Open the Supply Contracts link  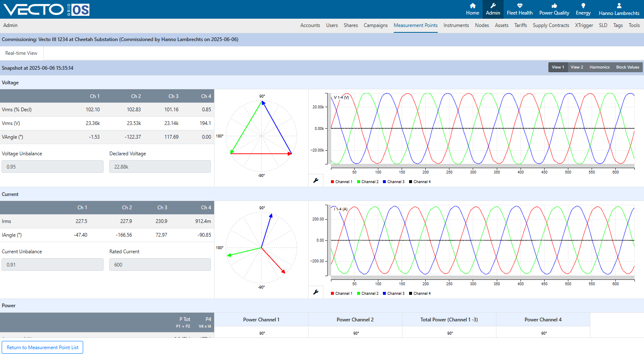(551, 25)
